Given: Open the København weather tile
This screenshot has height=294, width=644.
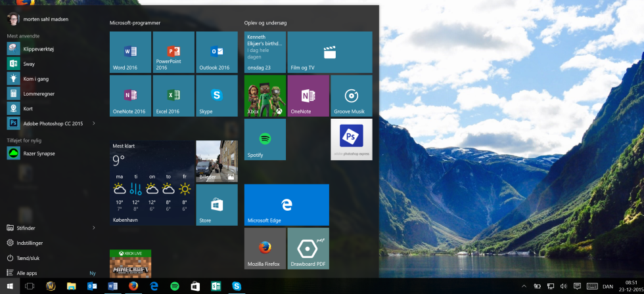Looking at the screenshot, I should (152, 183).
